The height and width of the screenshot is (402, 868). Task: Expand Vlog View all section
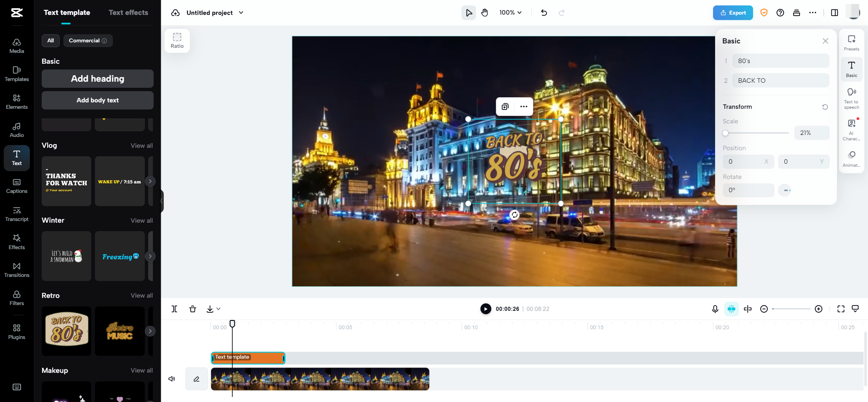(142, 145)
